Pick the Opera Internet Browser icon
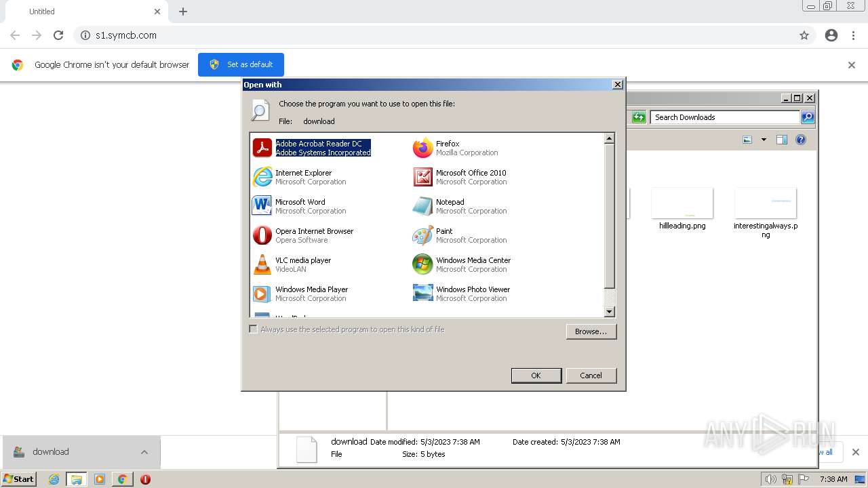868x488 pixels. (x=262, y=235)
